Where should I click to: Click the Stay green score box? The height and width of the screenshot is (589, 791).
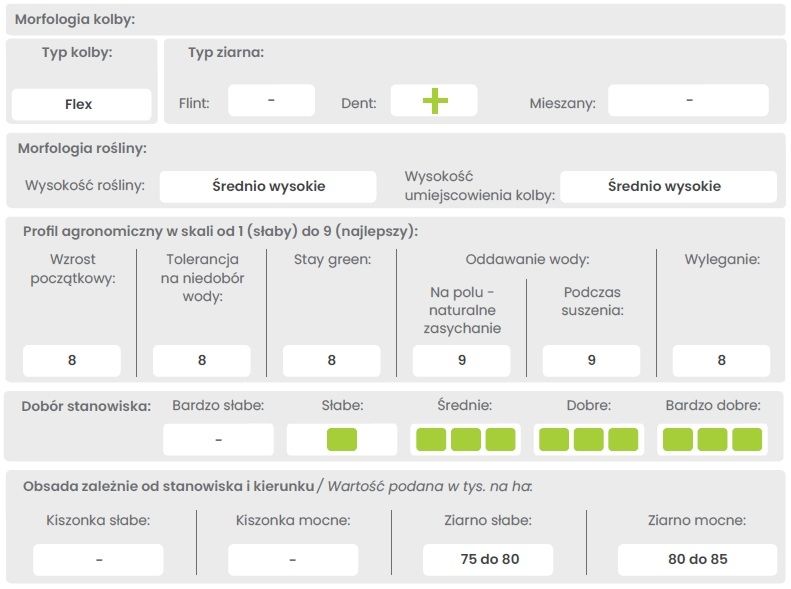[332, 361]
